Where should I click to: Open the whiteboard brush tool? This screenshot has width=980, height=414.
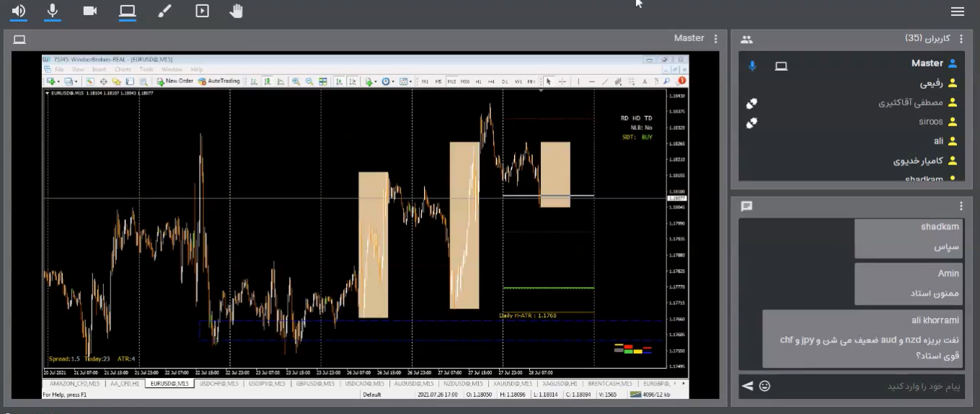pos(164,11)
